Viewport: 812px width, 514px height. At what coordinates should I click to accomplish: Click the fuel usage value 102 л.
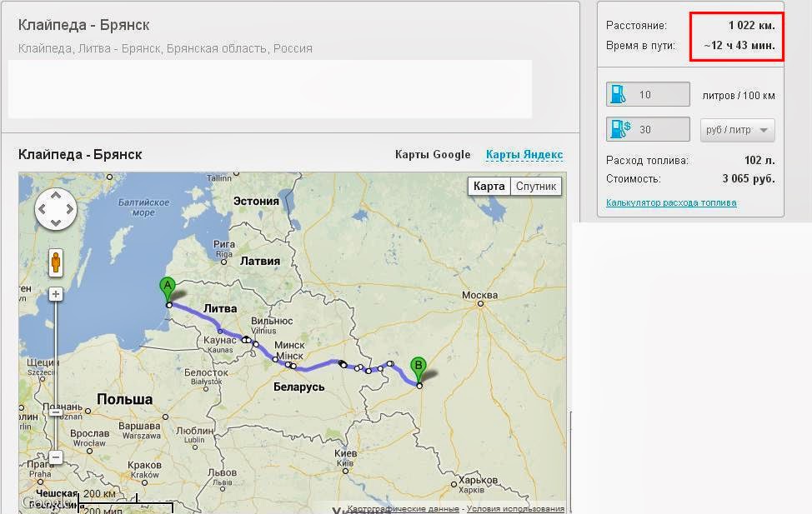[759, 161]
